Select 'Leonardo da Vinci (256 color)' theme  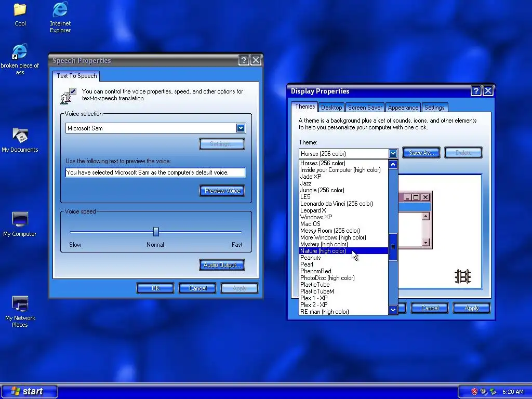[344, 204]
